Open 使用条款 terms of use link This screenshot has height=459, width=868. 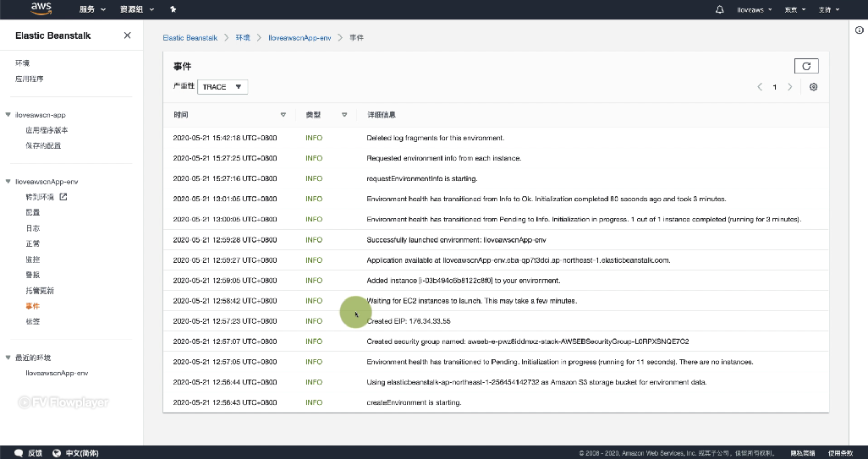[x=840, y=453]
